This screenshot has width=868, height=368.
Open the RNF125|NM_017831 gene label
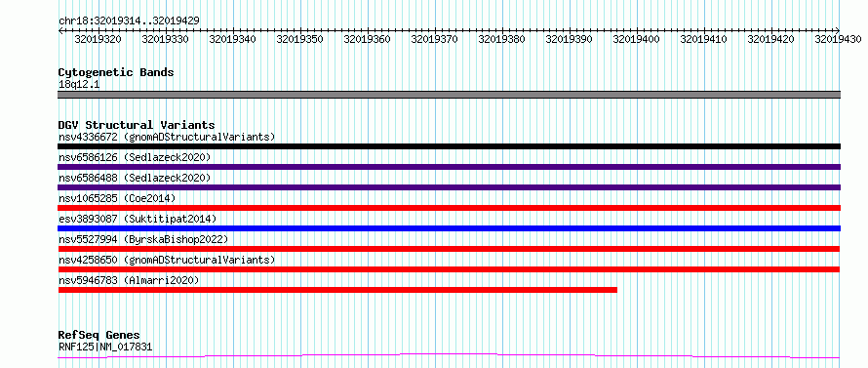(105, 348)
